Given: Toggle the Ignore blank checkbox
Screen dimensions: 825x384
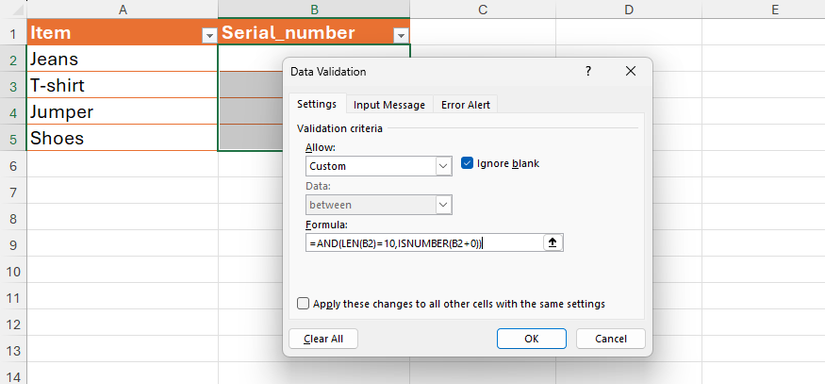Looking at the screenshot, I should 467,163.
